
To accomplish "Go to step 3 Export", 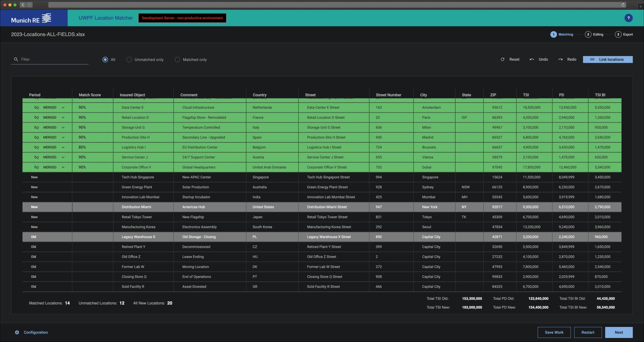I will point(624,34).
